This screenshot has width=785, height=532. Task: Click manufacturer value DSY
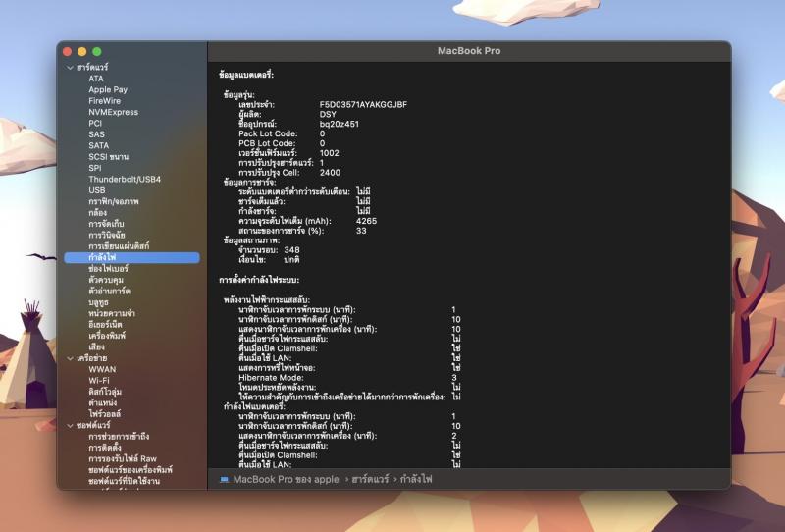(328, 114)
